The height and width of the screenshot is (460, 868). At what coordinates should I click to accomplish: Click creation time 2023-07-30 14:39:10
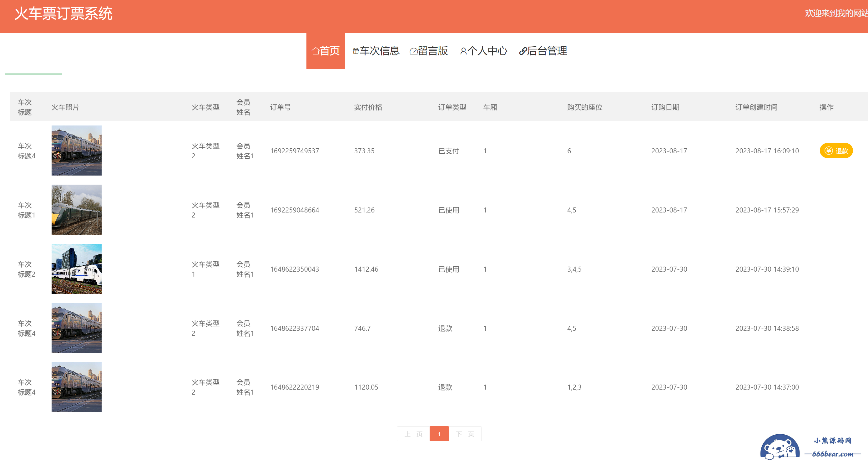point(767,269)
